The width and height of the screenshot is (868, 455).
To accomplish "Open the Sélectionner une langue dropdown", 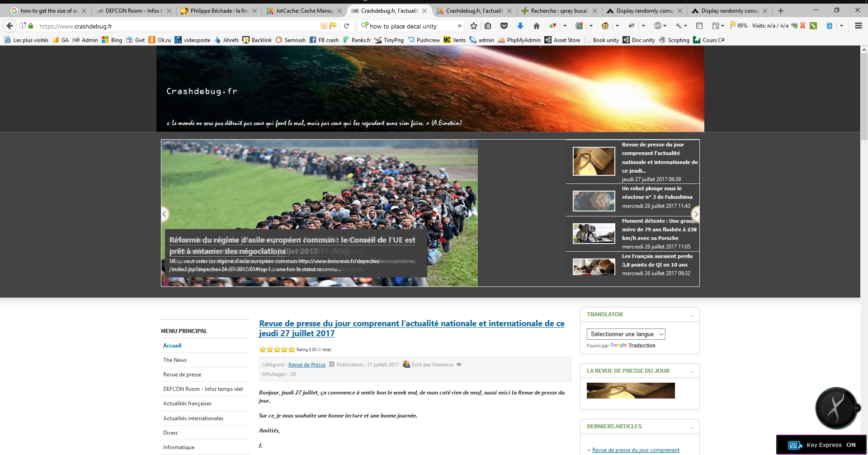I will (x=626, y=334).
